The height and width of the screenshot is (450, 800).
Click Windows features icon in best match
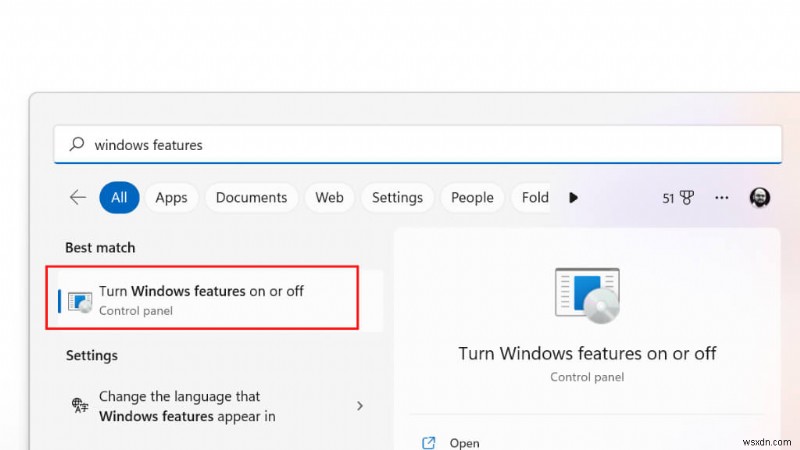pos(80,302)
